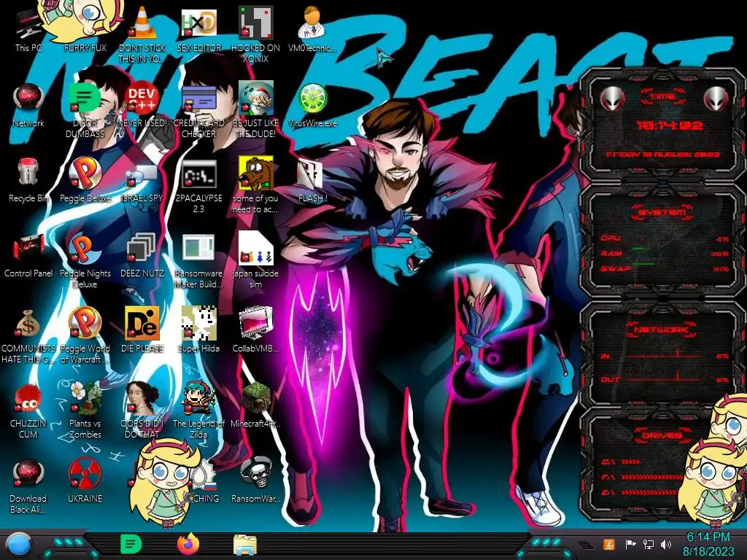Open the volume speaker tray icon

[666, 544]
